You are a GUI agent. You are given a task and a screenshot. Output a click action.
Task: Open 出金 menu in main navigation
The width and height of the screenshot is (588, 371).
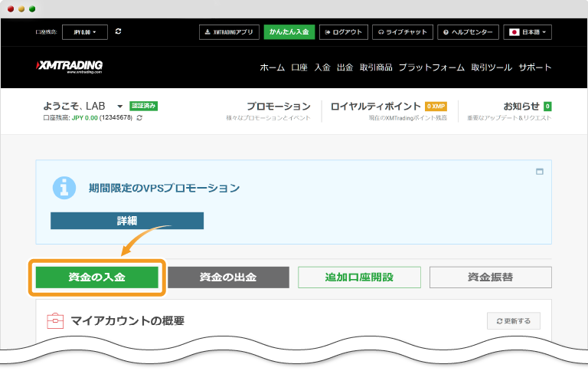click(345, 67)
